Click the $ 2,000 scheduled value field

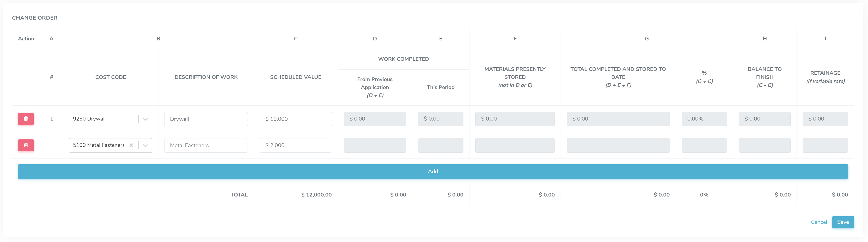click(296, 145)
